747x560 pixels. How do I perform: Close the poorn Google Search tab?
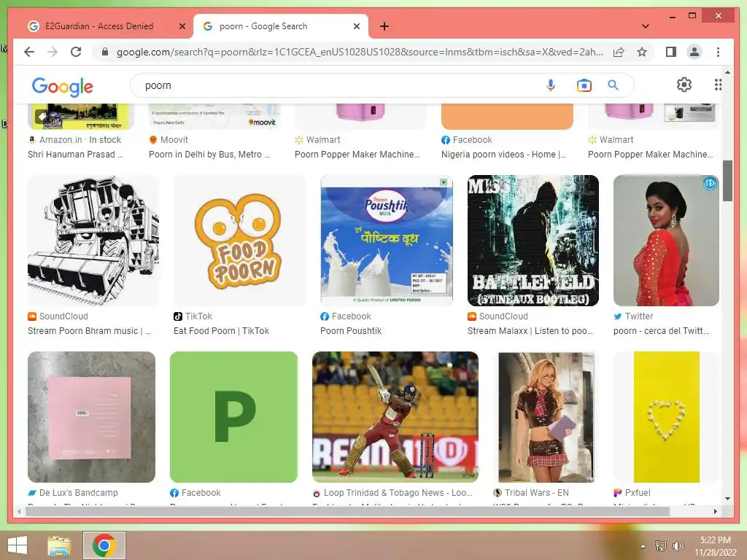click(x=356, y=26)
